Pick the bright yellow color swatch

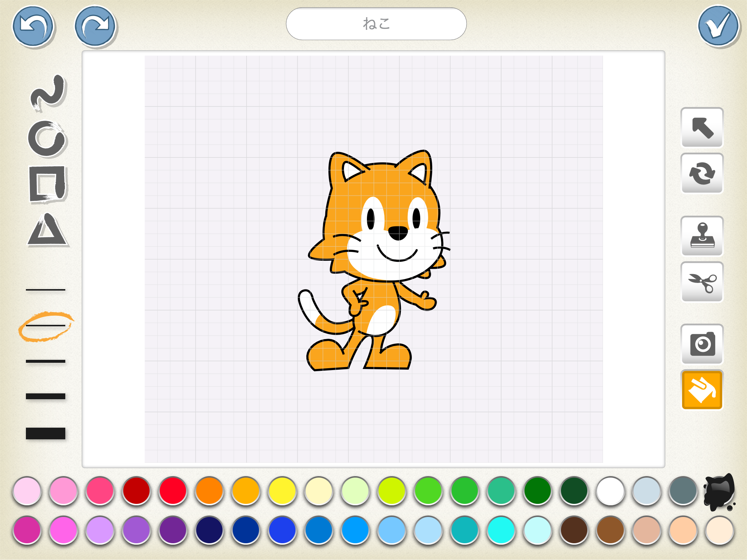point(282,491)
